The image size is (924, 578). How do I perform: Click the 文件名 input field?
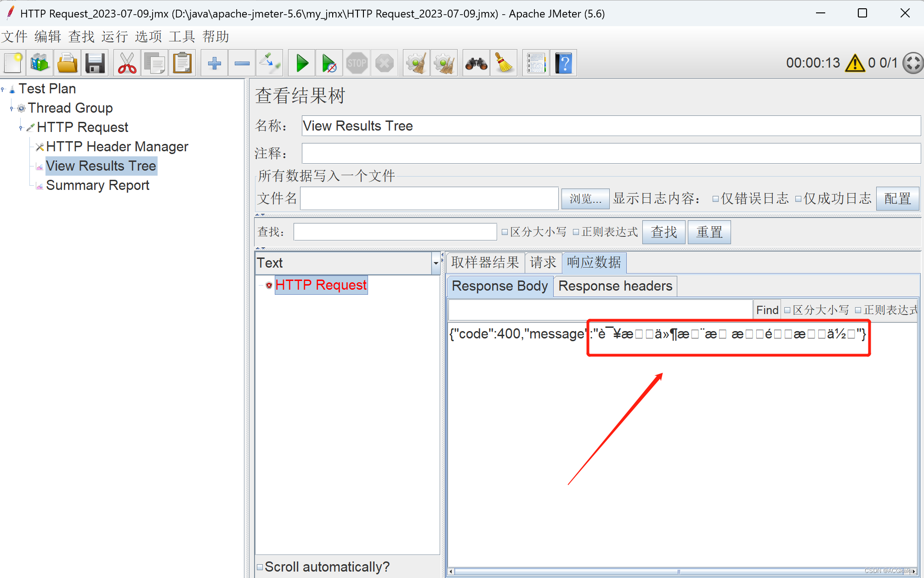(x=429, y=199)
